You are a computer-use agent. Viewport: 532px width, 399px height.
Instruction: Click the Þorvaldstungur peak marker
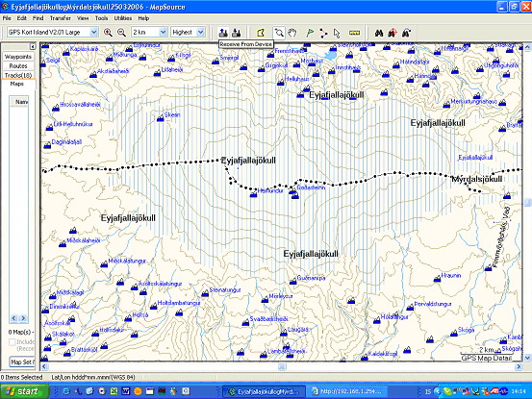pos(410,307)
